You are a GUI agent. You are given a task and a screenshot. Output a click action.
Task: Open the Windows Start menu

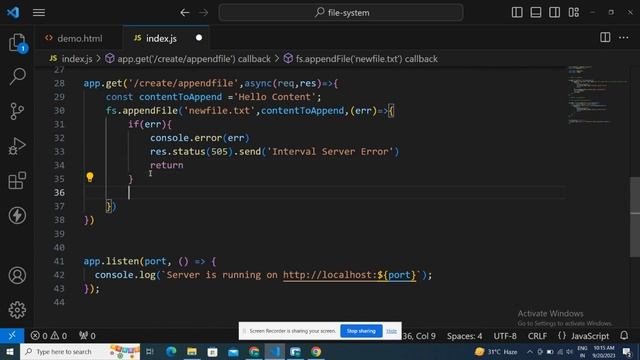(x=9, y=351)
